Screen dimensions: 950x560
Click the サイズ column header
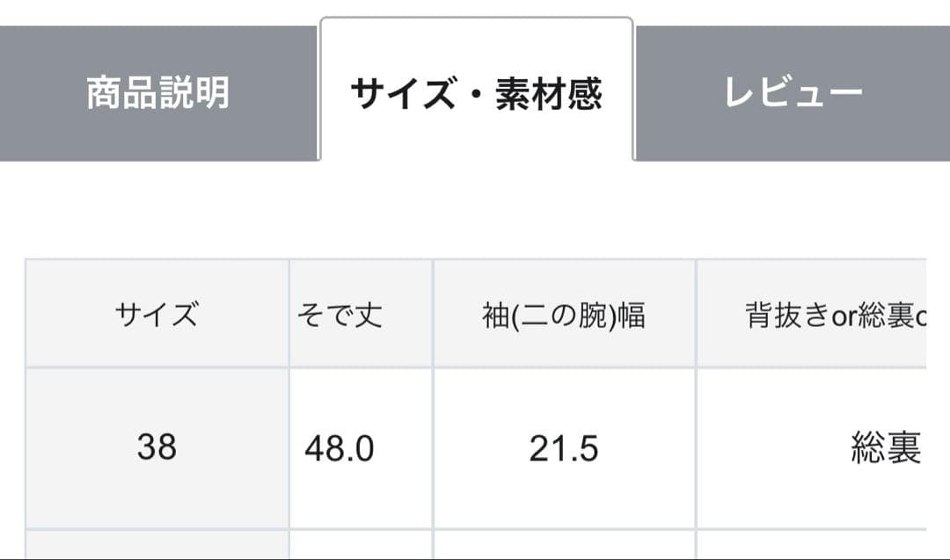tap(157, 314)
